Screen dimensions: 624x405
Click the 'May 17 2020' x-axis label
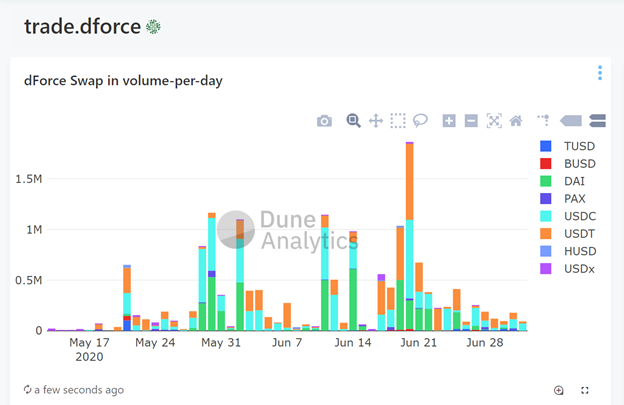tap(89, 349)
